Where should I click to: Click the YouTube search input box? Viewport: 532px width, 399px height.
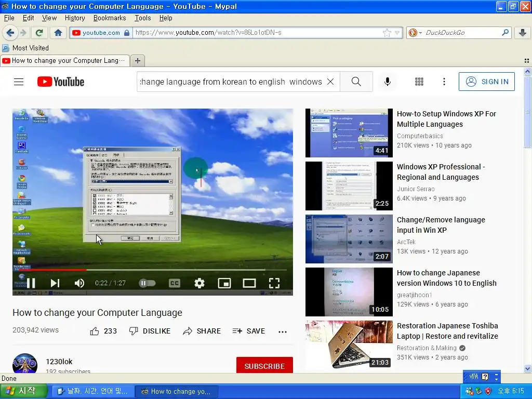[x=231, y=82]
